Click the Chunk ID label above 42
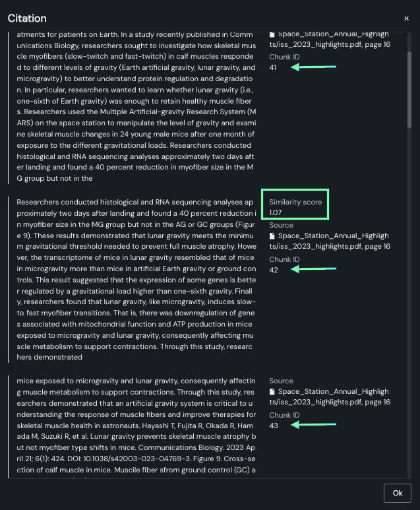The width and height of the screenshot is (420, 510). coord(284,259)
